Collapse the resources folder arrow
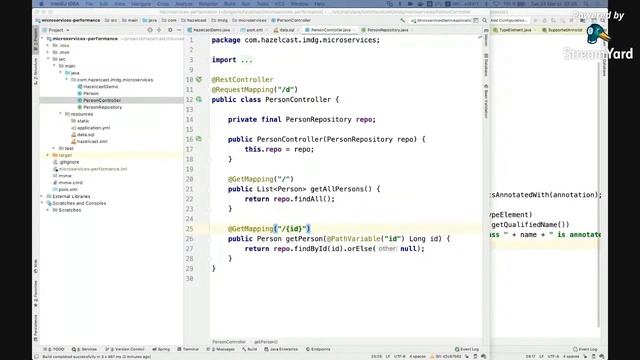Viewport: 640px width, 360px height. (60, 114)
